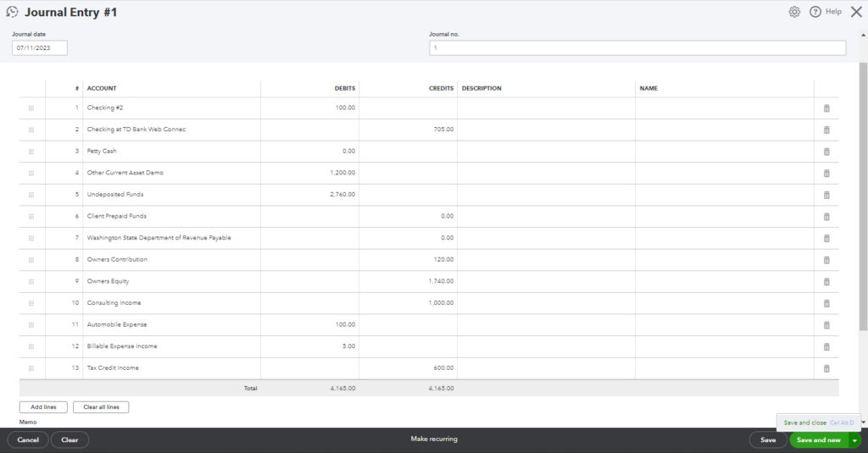
Task: Click the Save button
Action: [x=767, y=440]
